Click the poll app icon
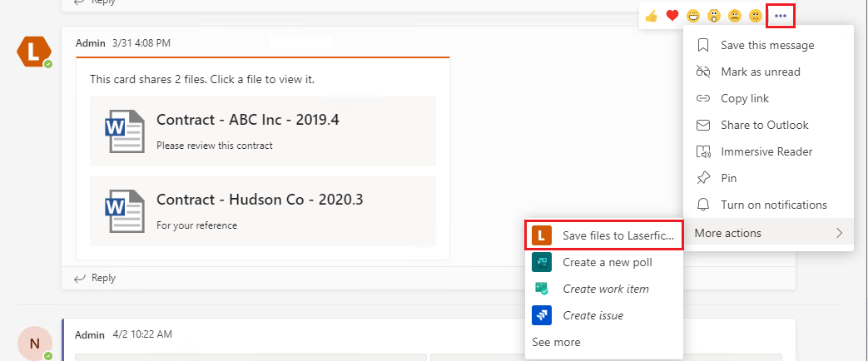The height and width of the screenshot is (361, 868). click(542, 262)
